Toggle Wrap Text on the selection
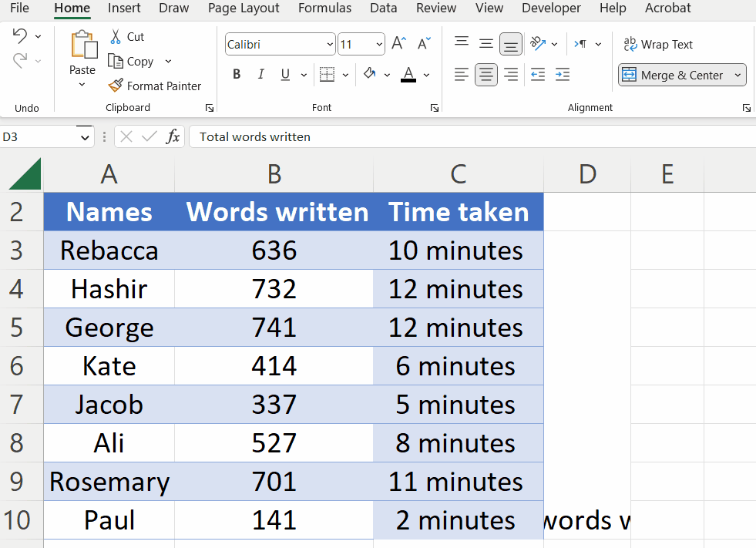The image size is (756, 548). pos(659,44)
